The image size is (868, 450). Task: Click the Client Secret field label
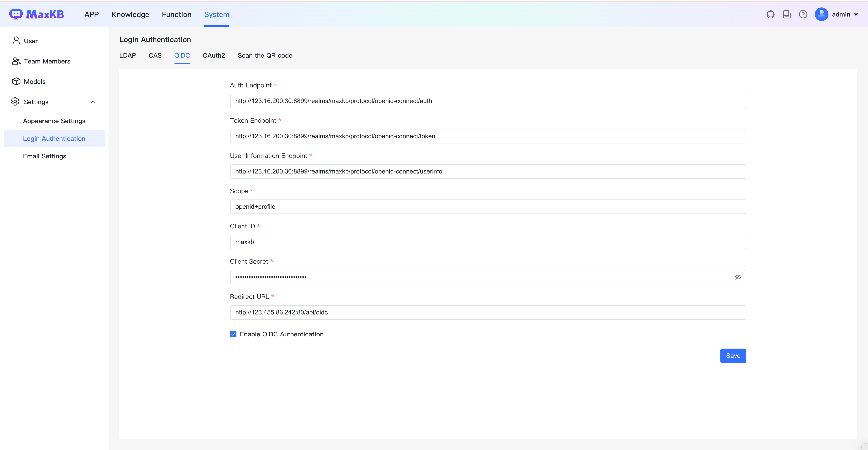pos(249,261)
